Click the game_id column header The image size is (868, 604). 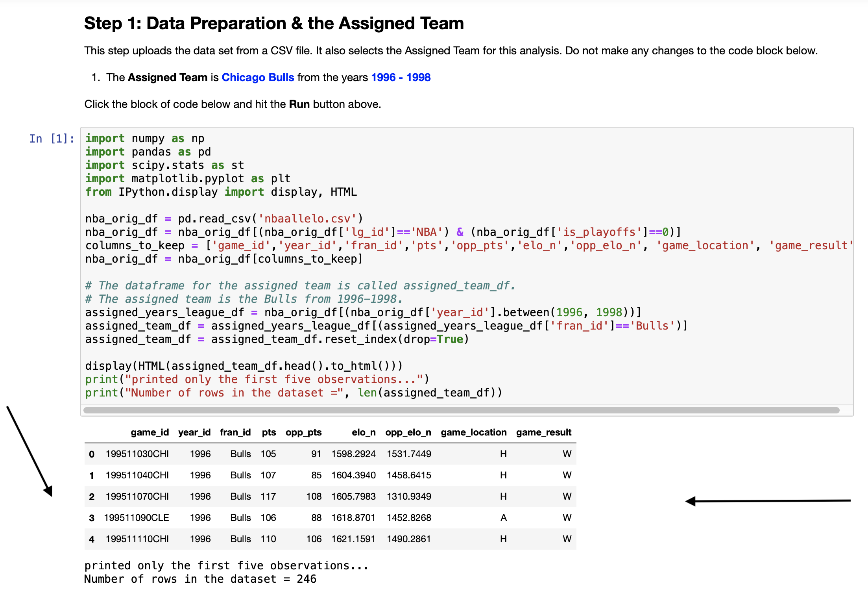(150, 432)
